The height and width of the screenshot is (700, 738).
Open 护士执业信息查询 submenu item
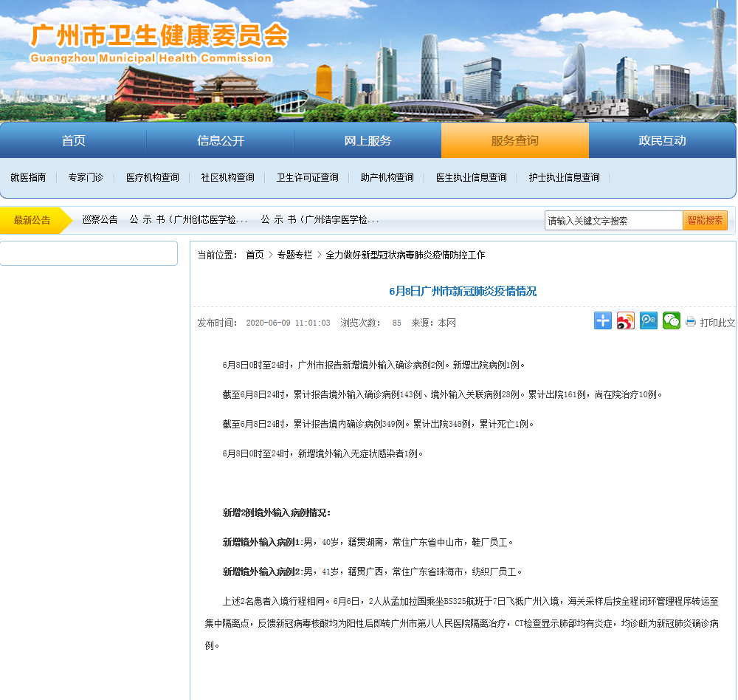point(564,178)
